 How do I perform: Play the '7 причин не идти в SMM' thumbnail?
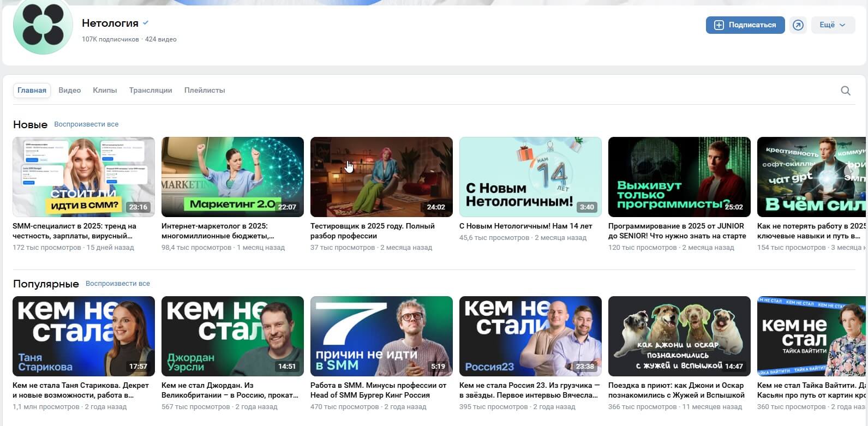(381, 336)
